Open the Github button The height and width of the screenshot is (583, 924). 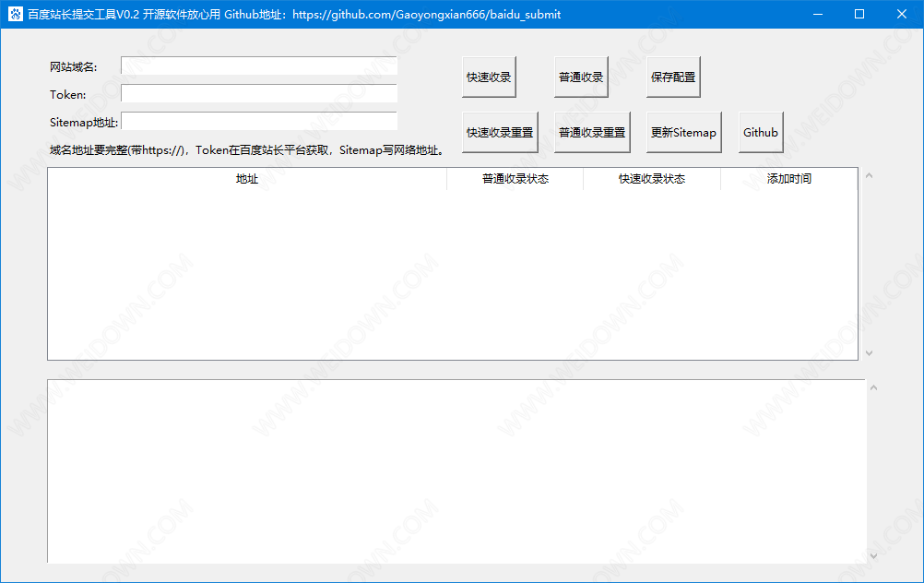(x=761, y=133)
